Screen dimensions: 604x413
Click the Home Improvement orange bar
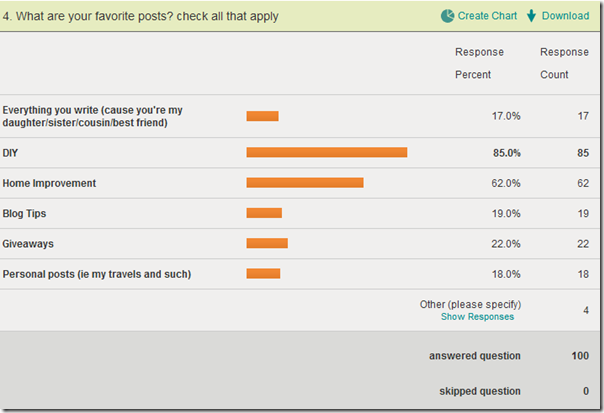(305, 183)
